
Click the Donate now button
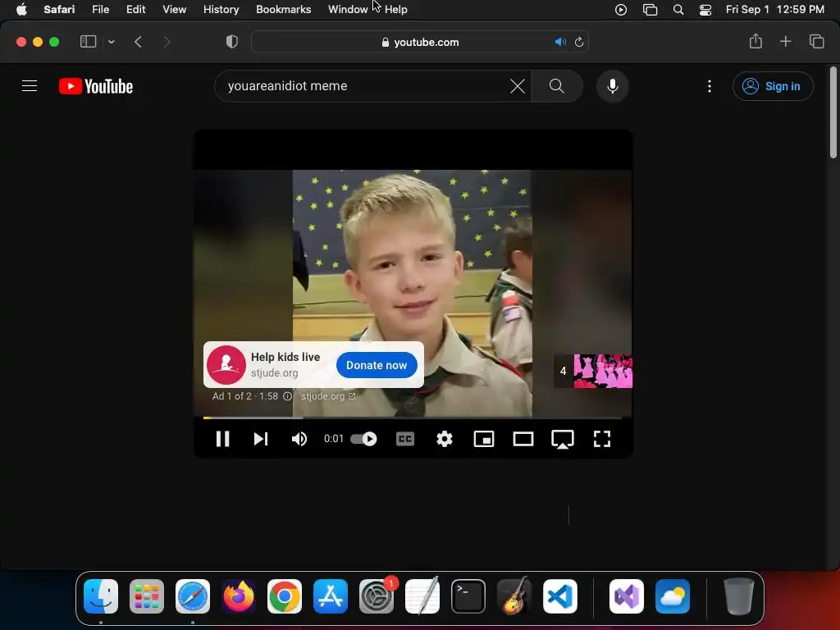pyautogui.click(x=377, y=365)
